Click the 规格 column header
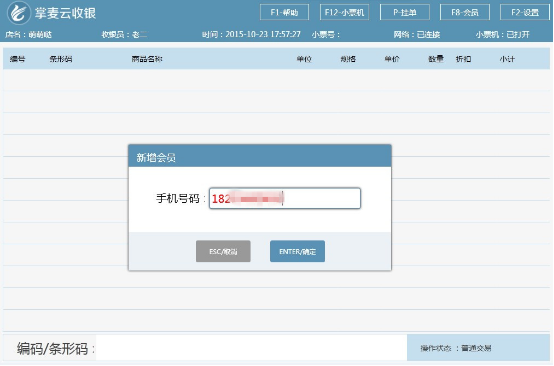 [348, 59]
